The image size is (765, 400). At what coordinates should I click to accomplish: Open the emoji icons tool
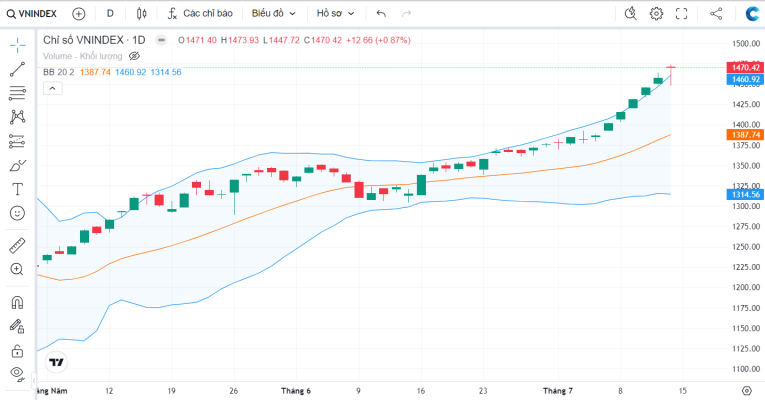(18, 213)
